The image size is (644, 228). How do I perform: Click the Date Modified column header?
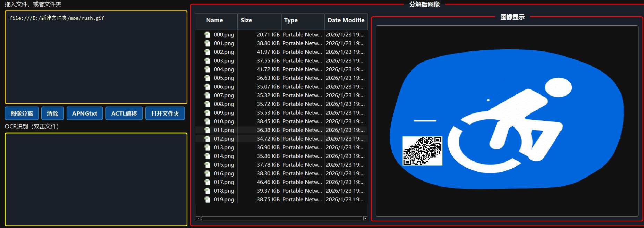click(346, 20)
